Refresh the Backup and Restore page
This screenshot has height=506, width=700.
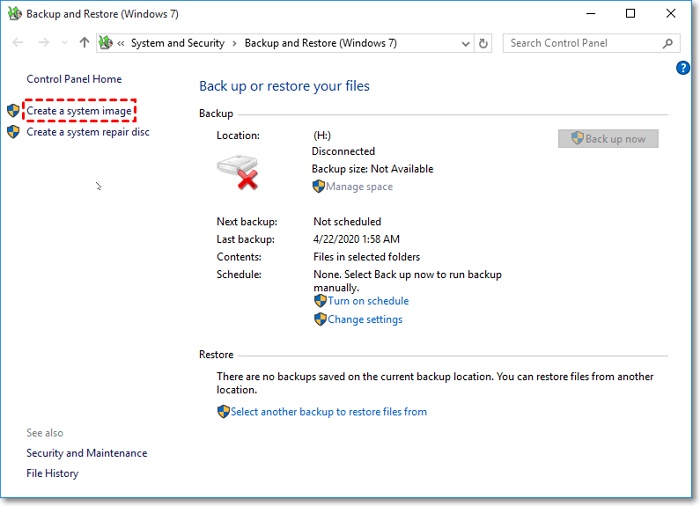[483, 44]
